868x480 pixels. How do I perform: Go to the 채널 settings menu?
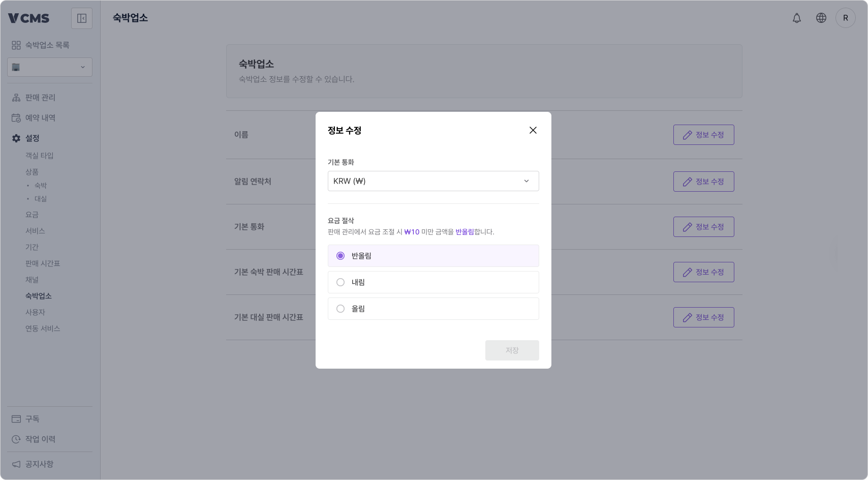pos(33,279)
